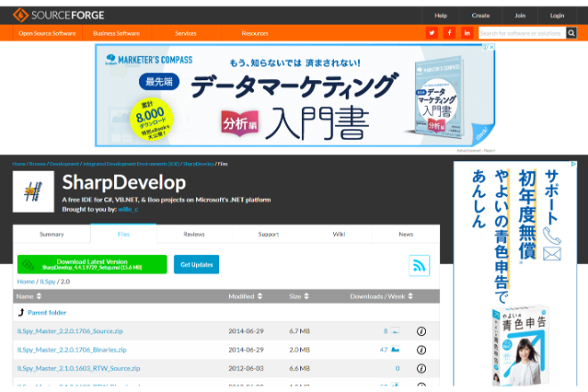This screenshot has width=588, height=392.
Task: Click Home in the file path breadcrumb
Action: click(26, 282)
